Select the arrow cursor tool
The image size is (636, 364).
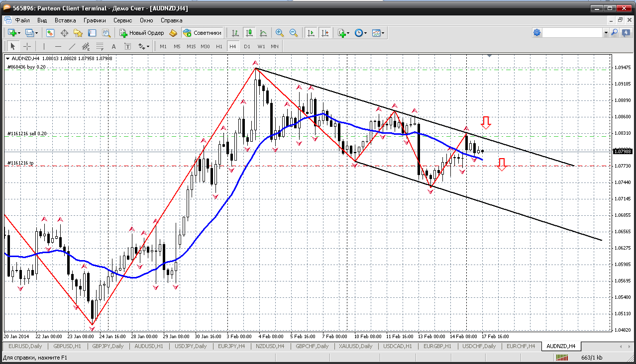13,46
